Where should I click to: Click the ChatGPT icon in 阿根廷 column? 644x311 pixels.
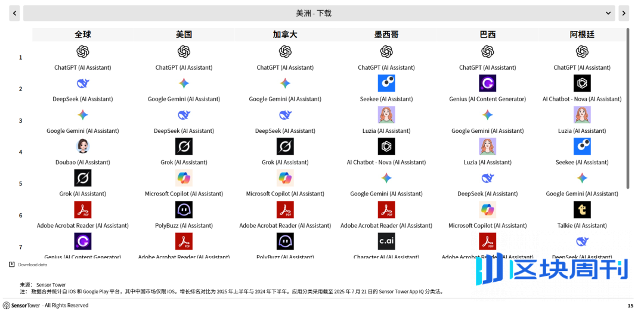pyautogui.click(x=582, y=52)
